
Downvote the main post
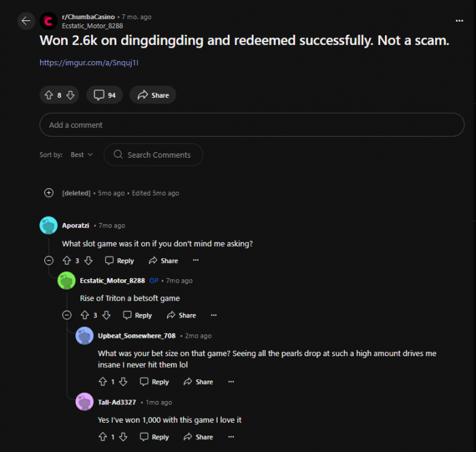[x=71, y=95]
